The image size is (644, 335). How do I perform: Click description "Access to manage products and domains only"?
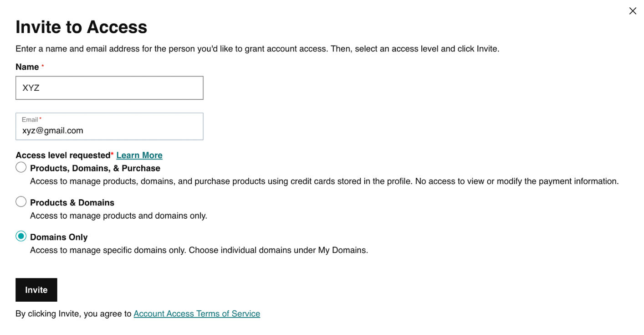click(x=118, y=216)
